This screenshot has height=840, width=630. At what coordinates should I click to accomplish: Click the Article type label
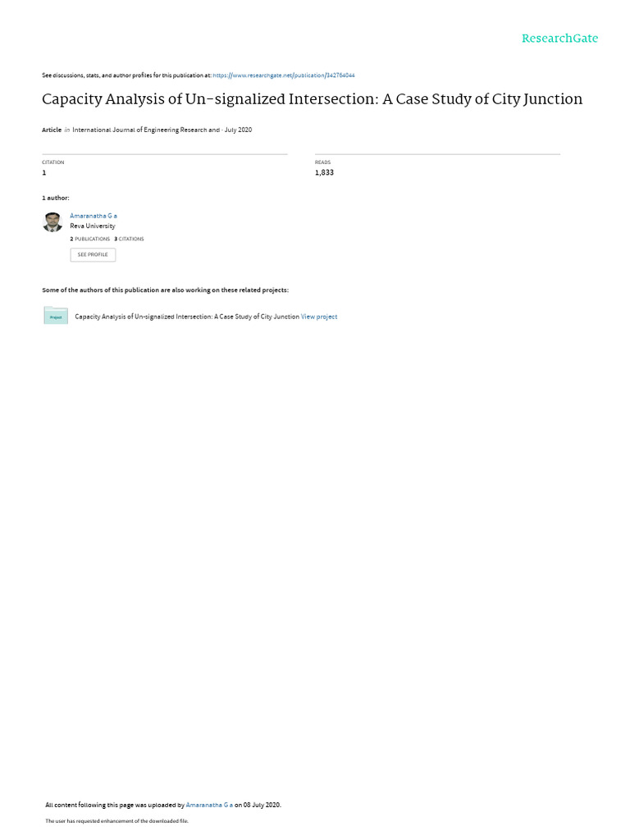(x=52, y=130)
